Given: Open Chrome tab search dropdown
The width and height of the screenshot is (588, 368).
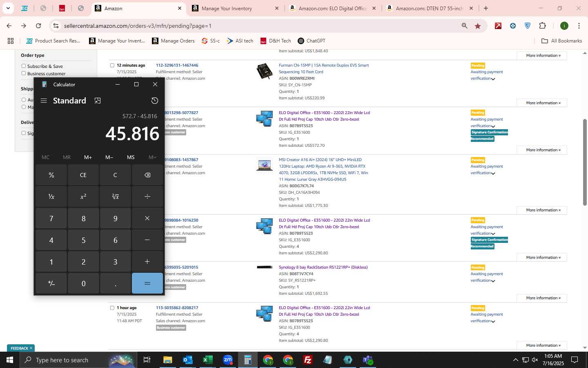Looking at the screenshot, I should coord(8,8).
